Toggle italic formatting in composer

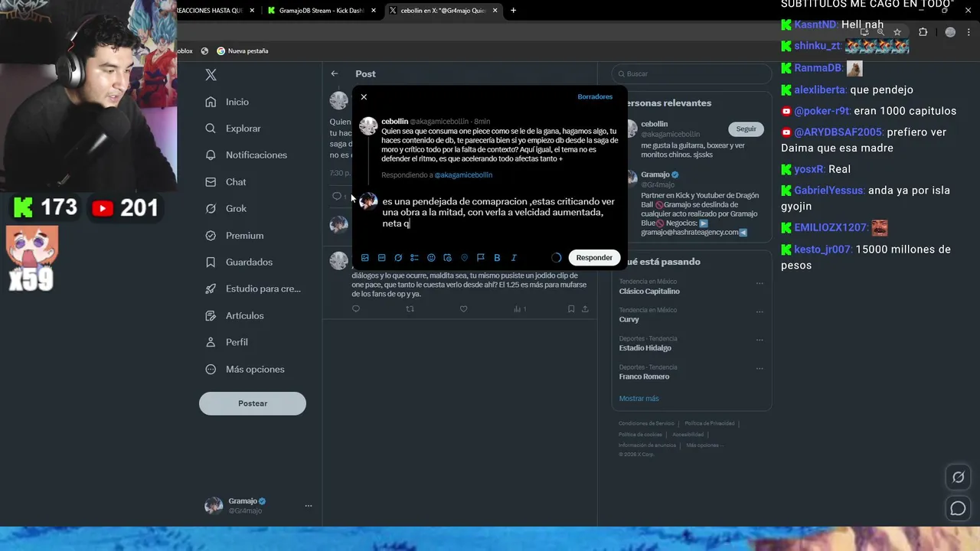pyautogui.click(x=514, y=258)
